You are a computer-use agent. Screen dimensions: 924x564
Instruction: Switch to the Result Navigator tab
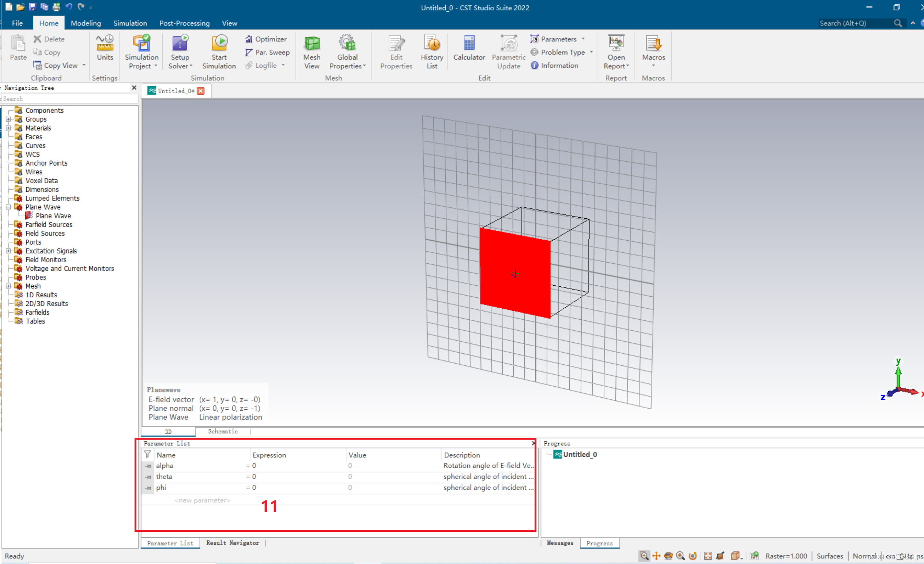[232, 543]
